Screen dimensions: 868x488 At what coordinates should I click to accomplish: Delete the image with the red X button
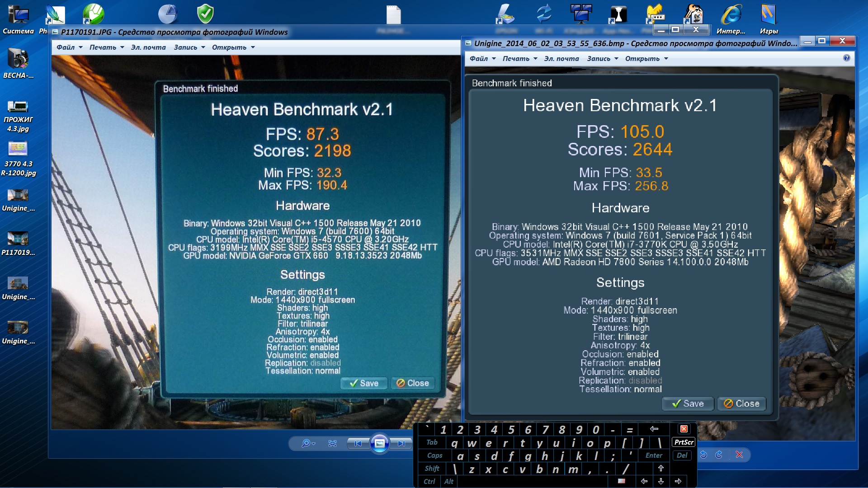click(739, 455)
